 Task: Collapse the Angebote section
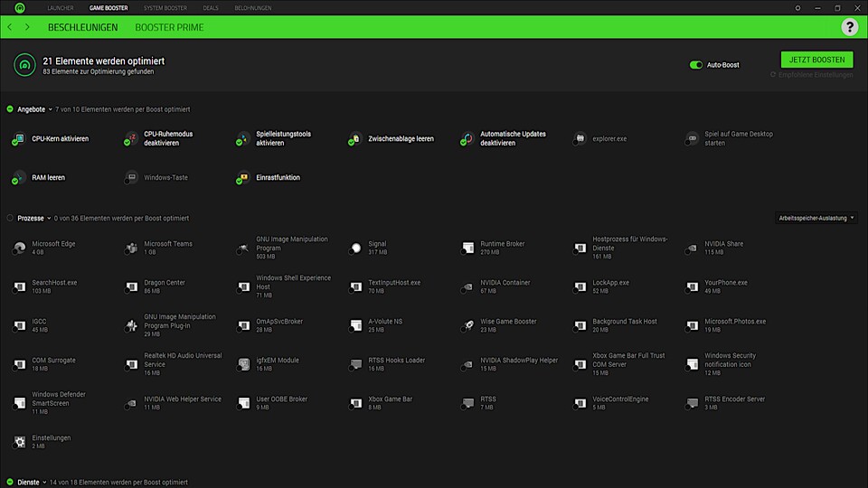[50, 109]
